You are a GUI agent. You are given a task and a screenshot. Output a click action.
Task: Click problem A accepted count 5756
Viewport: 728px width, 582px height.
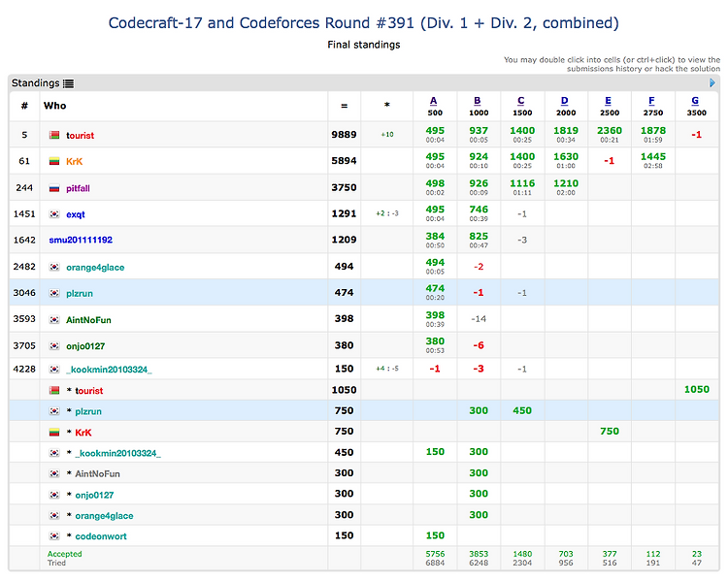tap(435, 554)
